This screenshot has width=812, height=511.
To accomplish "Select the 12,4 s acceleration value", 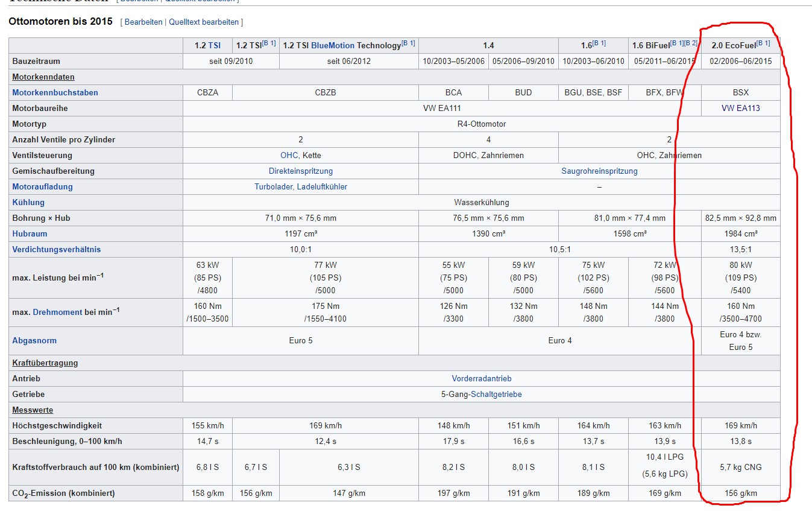I will pyautogui.click(x=326, y=441).
